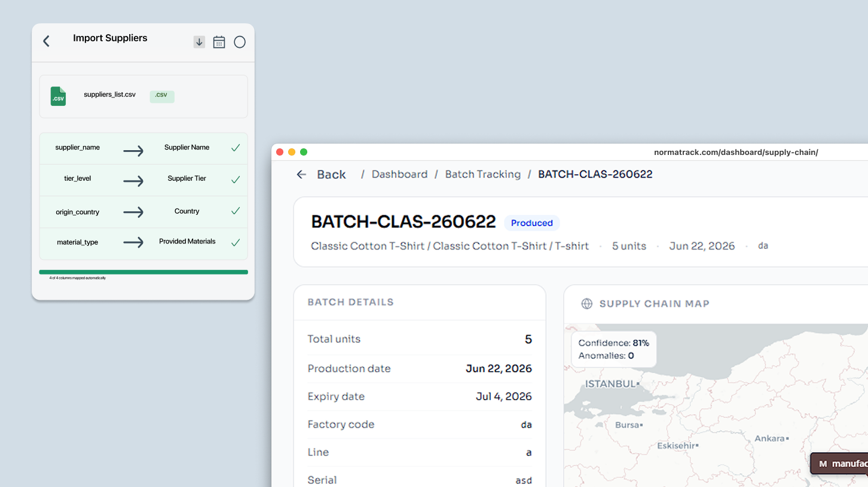Screen dimensions: 868x487
Task: Click the manufacturer marker on the map
Action: click(839, 464)
